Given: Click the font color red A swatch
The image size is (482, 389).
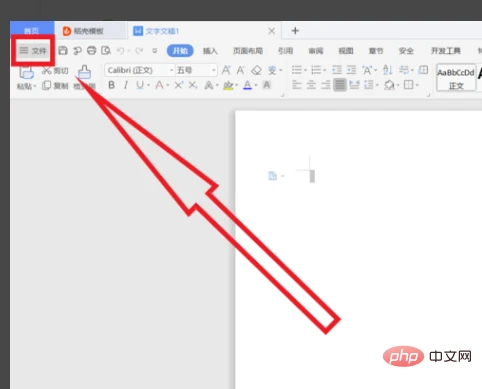Looking at the screenshot, I should tap(159, 85).
